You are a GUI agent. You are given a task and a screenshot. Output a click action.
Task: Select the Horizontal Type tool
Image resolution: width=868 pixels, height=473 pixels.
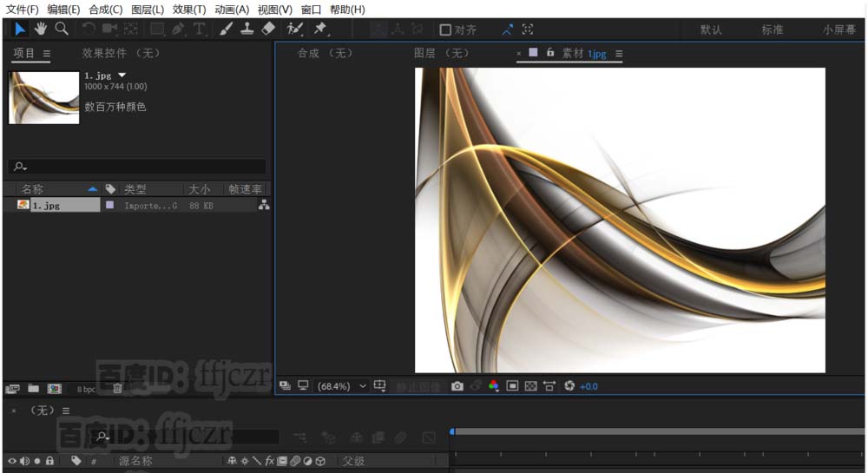(x=200, y=30)
